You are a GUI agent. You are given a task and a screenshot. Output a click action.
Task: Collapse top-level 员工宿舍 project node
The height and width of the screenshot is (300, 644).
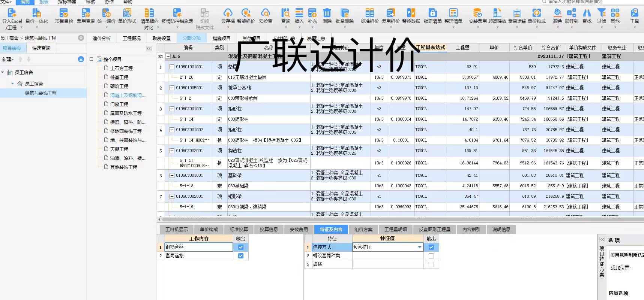(x=3, y=73)
